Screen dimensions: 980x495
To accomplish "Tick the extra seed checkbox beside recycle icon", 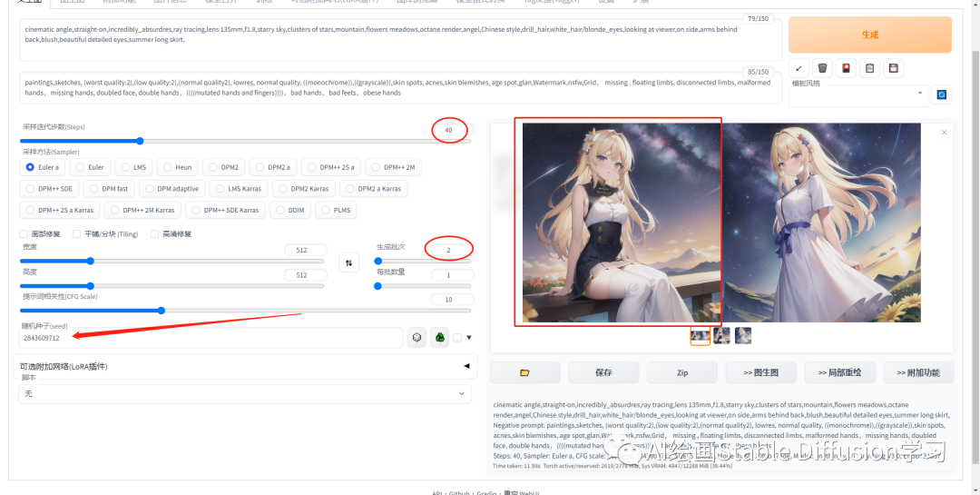I will tap(457, 338).
